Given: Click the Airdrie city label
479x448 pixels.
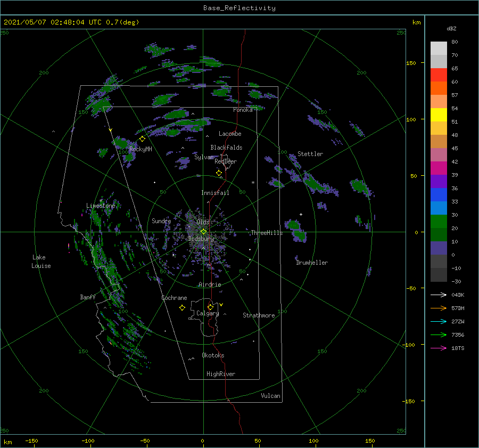Looking at the screenshot, I should [x=210, y=284].
